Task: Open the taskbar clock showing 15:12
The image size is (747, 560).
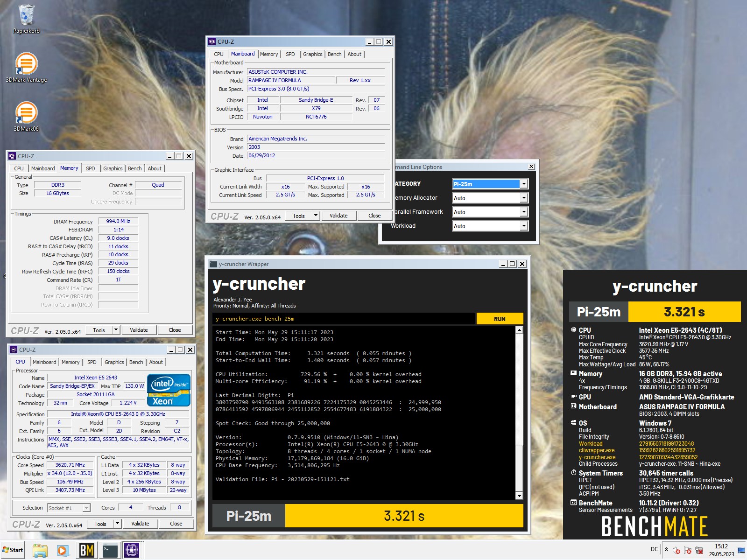Action: tap(721, 550)
